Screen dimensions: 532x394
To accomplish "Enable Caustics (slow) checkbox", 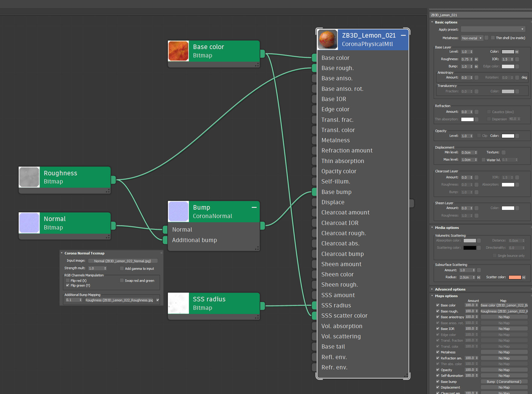I will point(489,112).
